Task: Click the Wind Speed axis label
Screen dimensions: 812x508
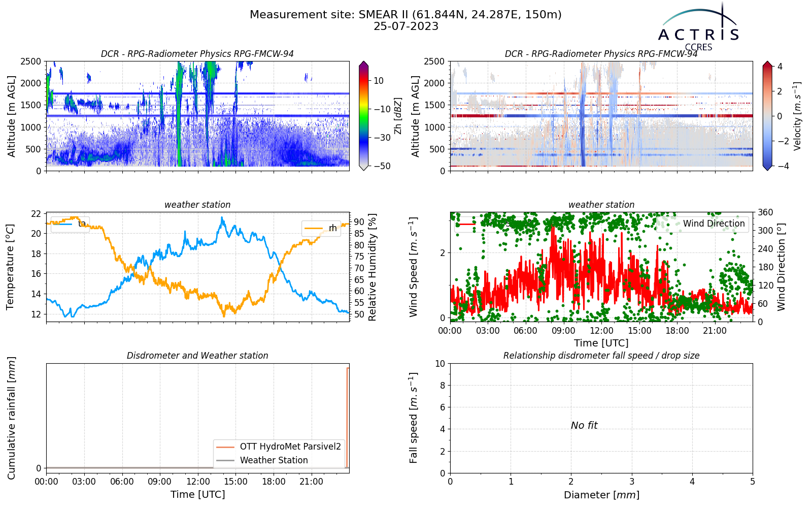Action: click(414, 267)
